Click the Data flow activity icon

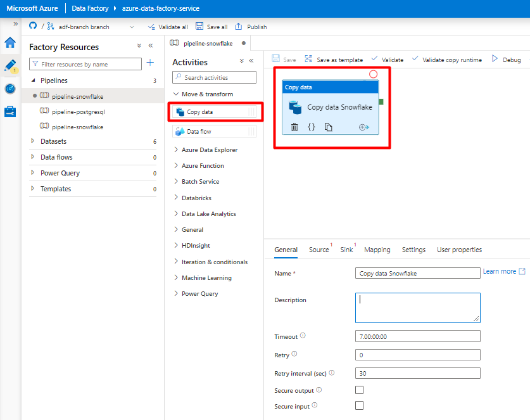[180, 131]
